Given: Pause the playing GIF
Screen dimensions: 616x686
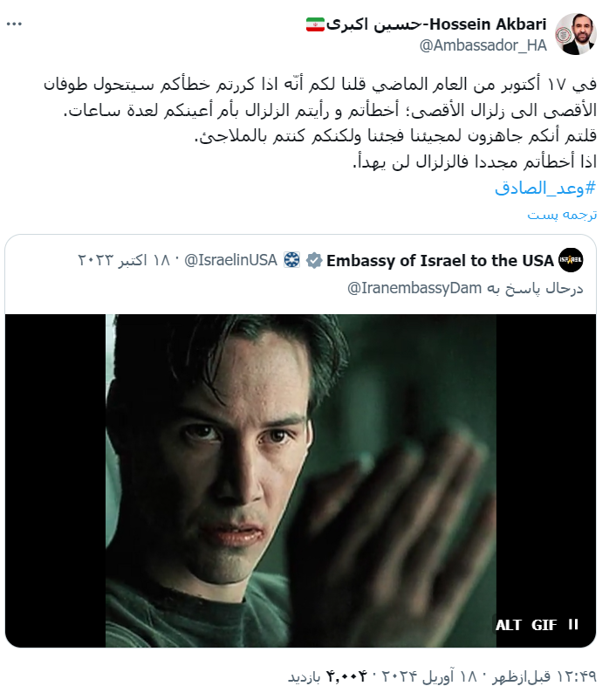Looking at the screenshot, I should [573, 624].
